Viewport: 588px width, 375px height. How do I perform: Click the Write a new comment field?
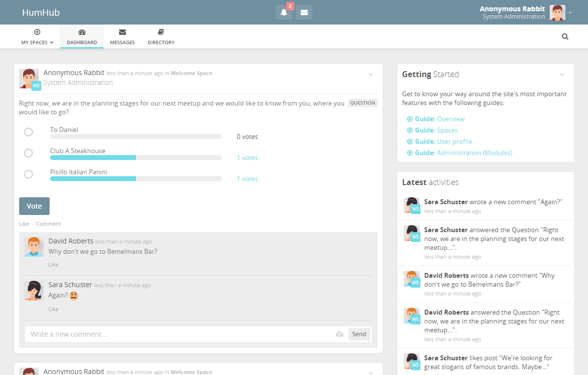[147, 334]
